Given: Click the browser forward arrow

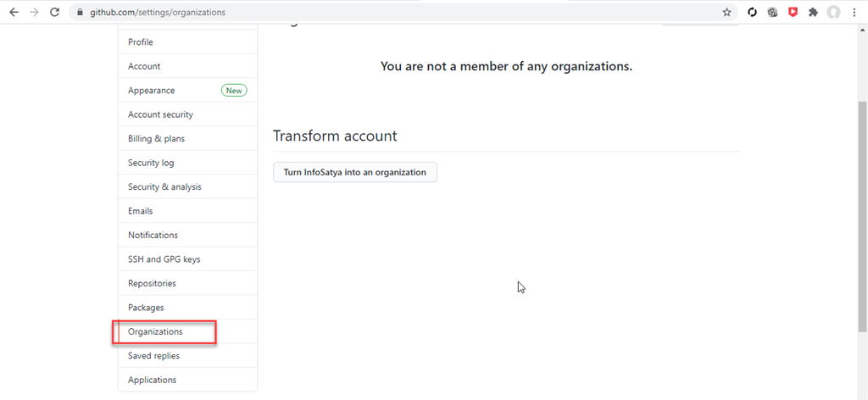Looking at the screenshot, I should pos(34,13).
